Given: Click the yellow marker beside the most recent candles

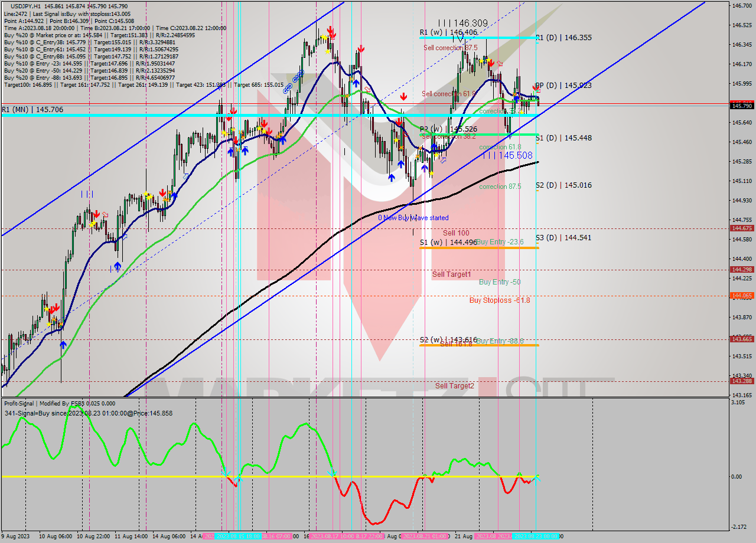Looking at the screenshot, I should click(522, 111).
